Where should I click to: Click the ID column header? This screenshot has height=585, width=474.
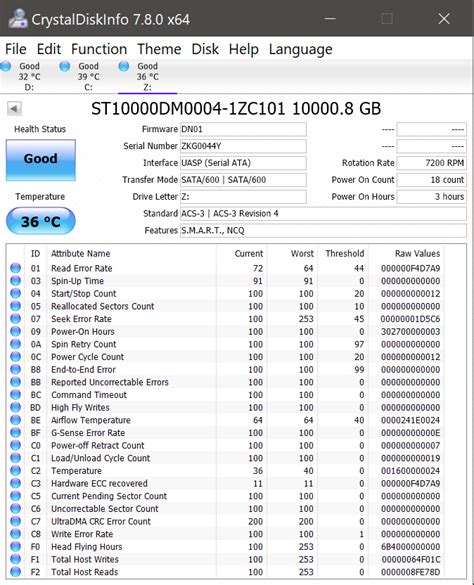tap(35, 254)
